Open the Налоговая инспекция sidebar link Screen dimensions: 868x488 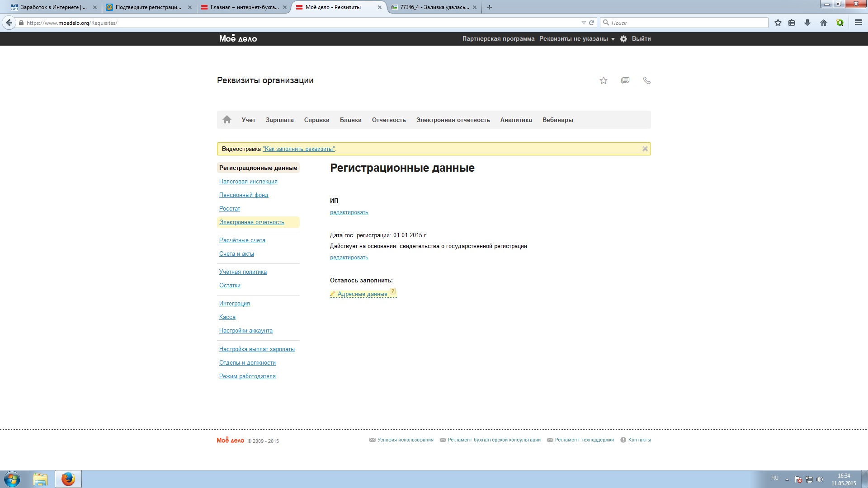point(248,181)
